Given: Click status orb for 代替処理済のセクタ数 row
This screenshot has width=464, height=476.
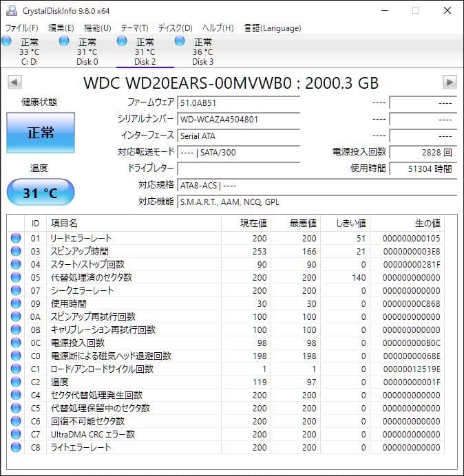Looking at the screenshot, I should click(16, 277).
